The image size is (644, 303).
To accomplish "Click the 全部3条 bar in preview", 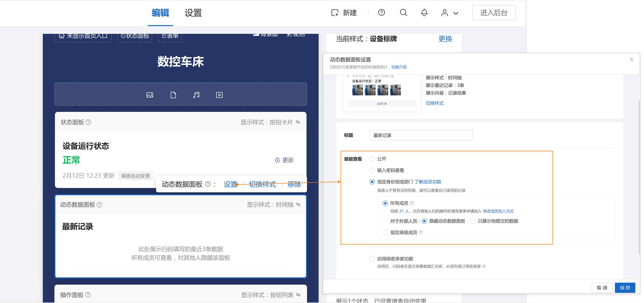I will tap(382, 104).
